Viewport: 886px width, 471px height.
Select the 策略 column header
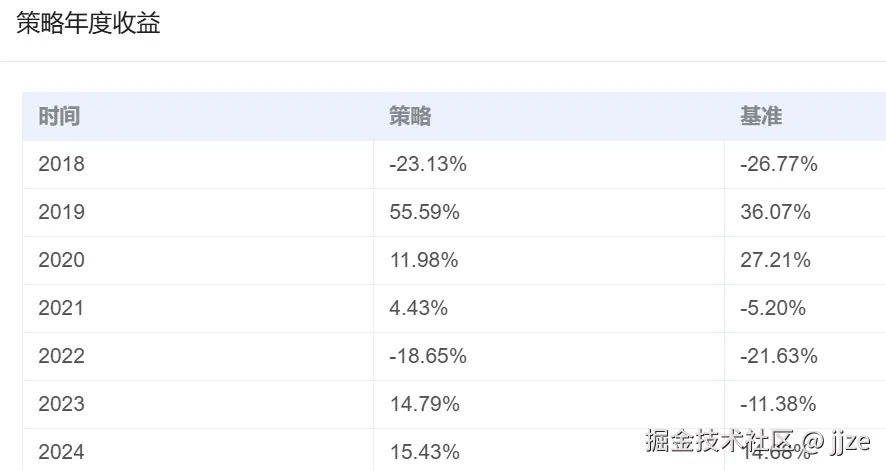[x=410, y=117]
